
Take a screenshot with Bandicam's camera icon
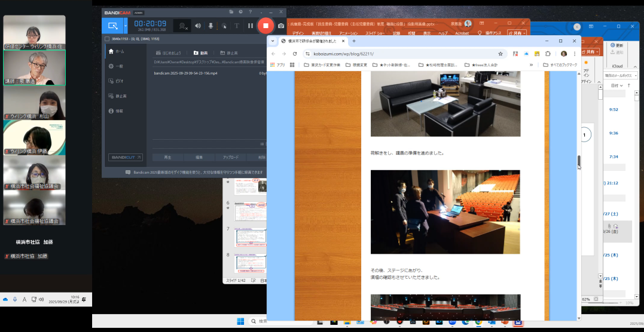[281, 26]
